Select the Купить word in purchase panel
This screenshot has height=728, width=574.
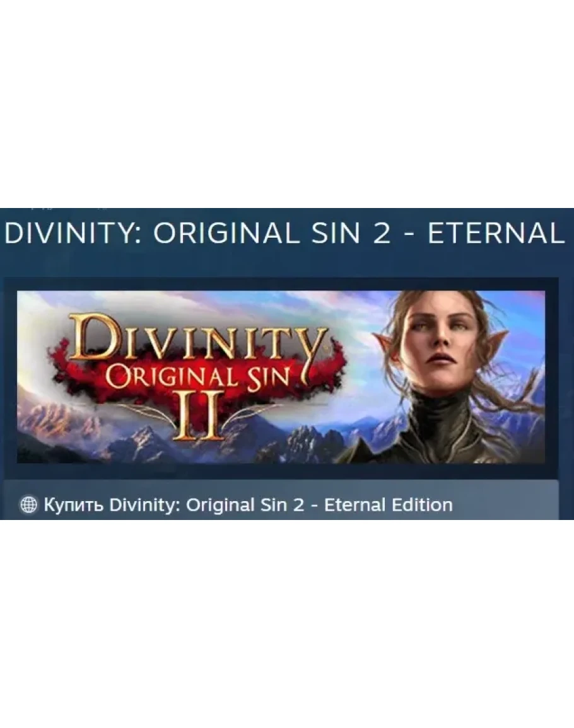pos(73,505)
